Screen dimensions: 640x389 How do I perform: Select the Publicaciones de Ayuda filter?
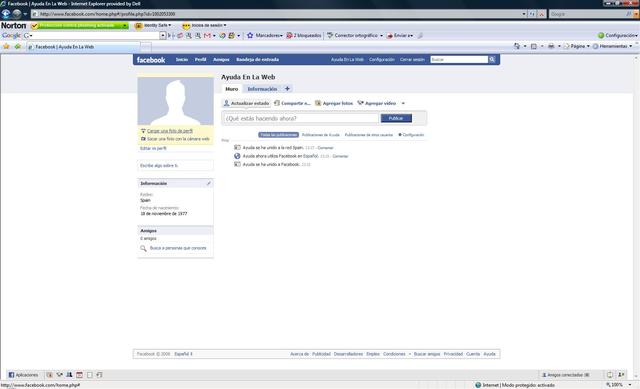coord(320,135)
